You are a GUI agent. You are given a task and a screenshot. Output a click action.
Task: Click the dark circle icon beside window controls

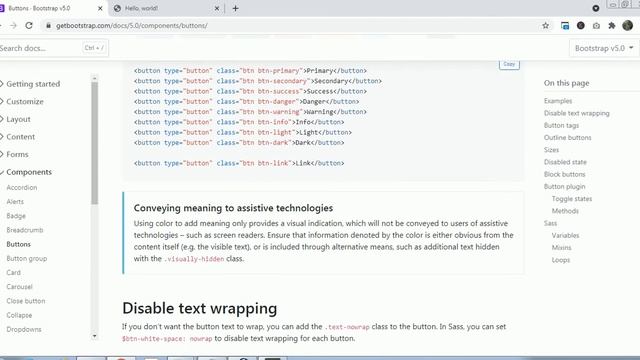pyautogui.click(x=596, y=8)
